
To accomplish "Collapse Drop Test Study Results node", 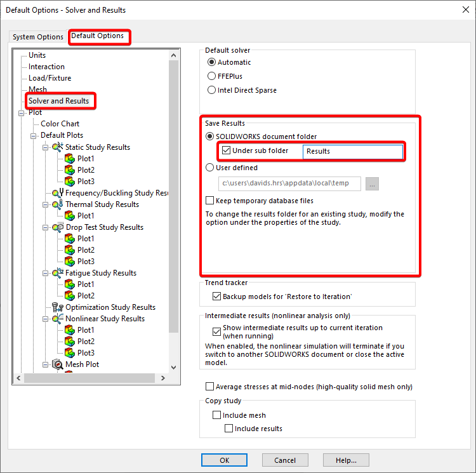I will click(45, 227).
